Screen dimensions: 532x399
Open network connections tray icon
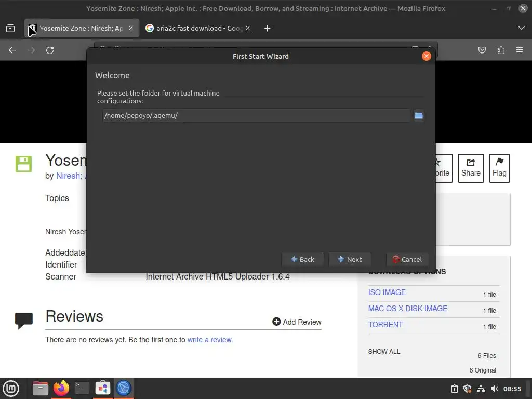[481, 389]
